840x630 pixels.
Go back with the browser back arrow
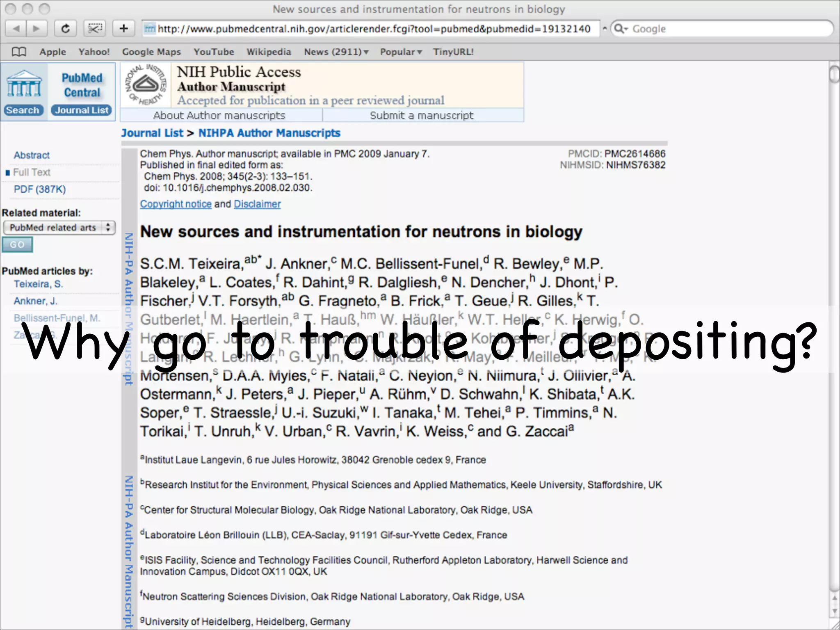pyautogui.click(x=16, y=29)
